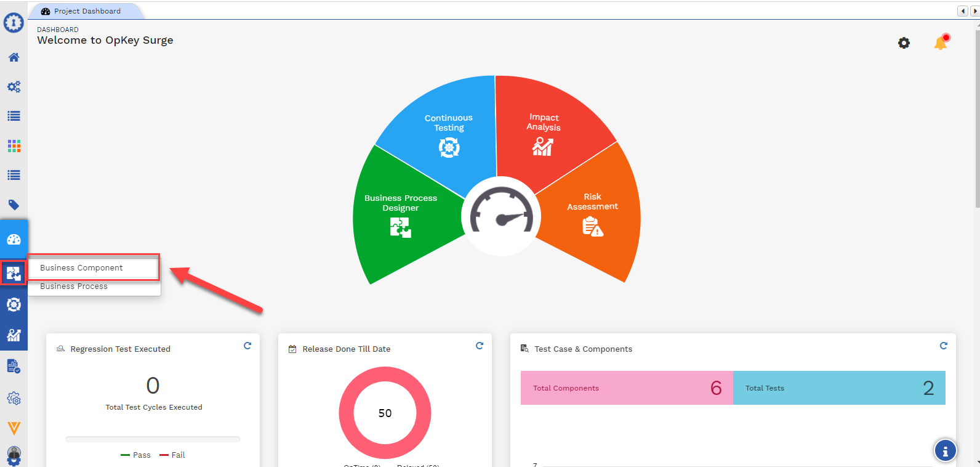
Task: Click the previous tab arrow at top right
Action: pos(963,11)
